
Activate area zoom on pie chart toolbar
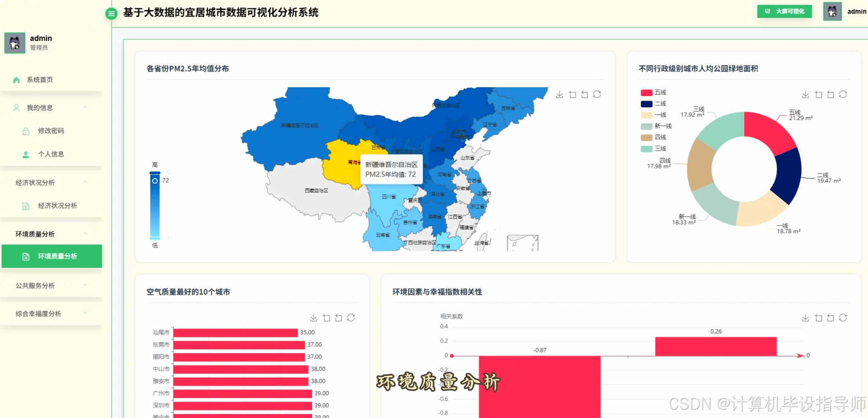[818, 94]
